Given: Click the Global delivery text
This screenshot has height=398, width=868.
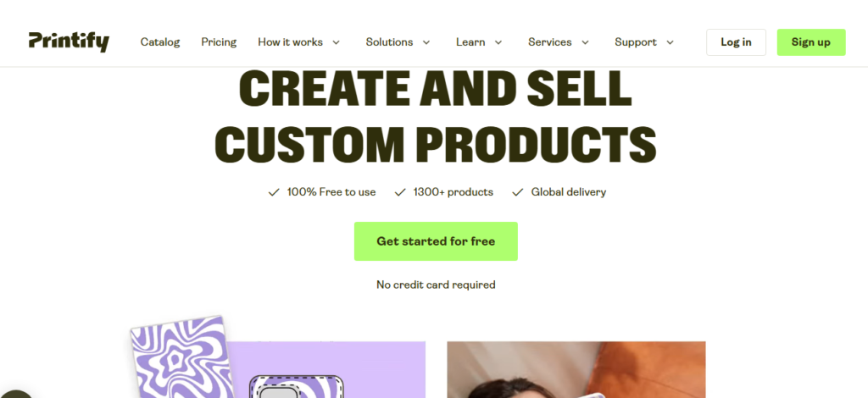Looking at the screenshot, I should click(569, 192).
